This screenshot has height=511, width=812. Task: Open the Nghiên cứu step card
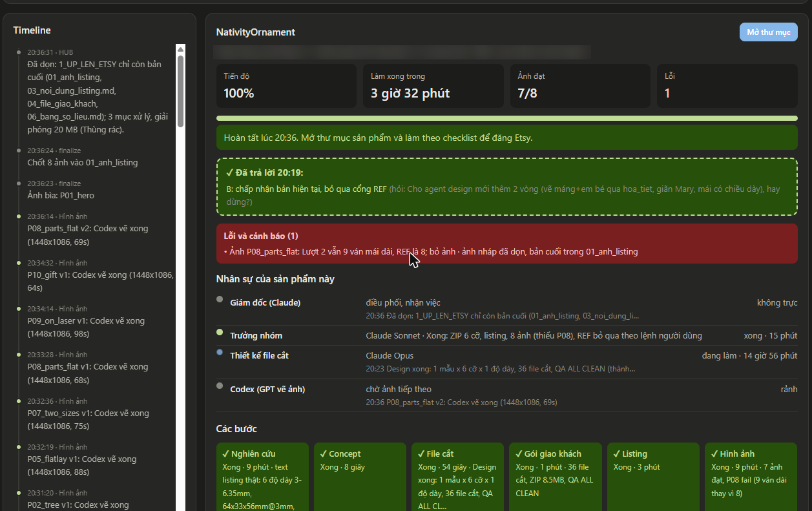click(263, 477)
